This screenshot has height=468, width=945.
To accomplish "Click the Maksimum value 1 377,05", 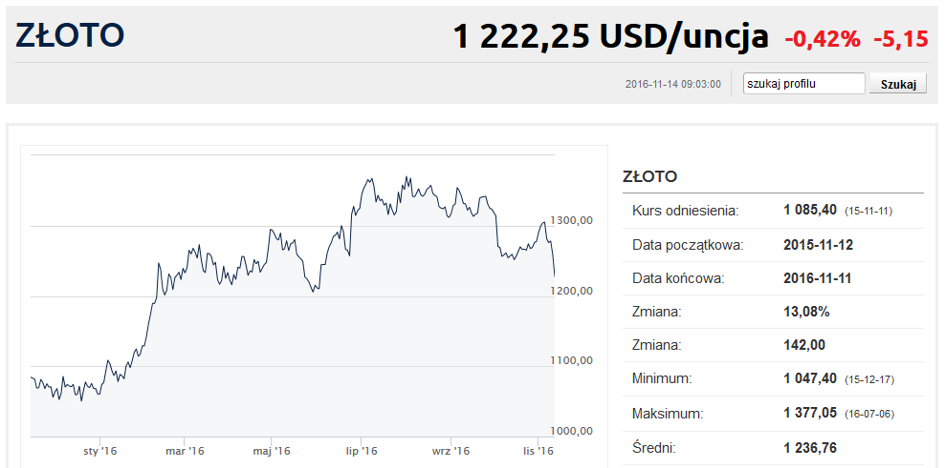I will 810,414.
